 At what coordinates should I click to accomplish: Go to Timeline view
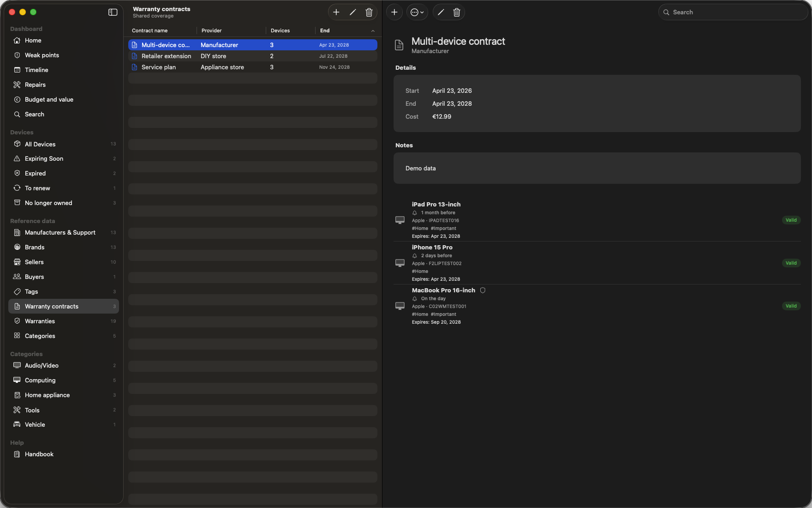coord(64,70)
